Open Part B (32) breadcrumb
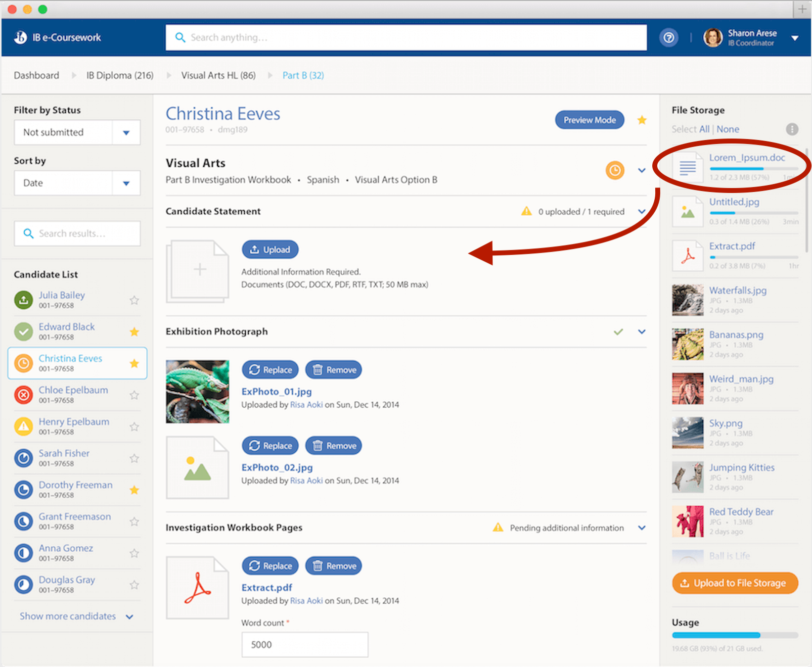The width and height of the screenshot is (812, 667). tap(303, 75)
